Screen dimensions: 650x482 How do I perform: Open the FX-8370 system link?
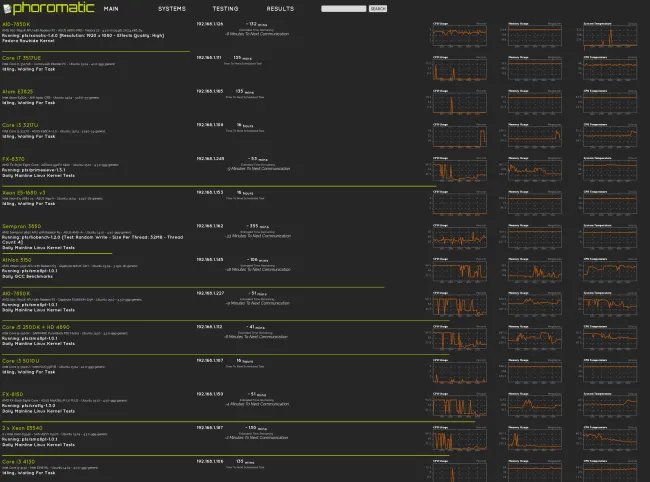pyautogui.click(x=13, y=159)
